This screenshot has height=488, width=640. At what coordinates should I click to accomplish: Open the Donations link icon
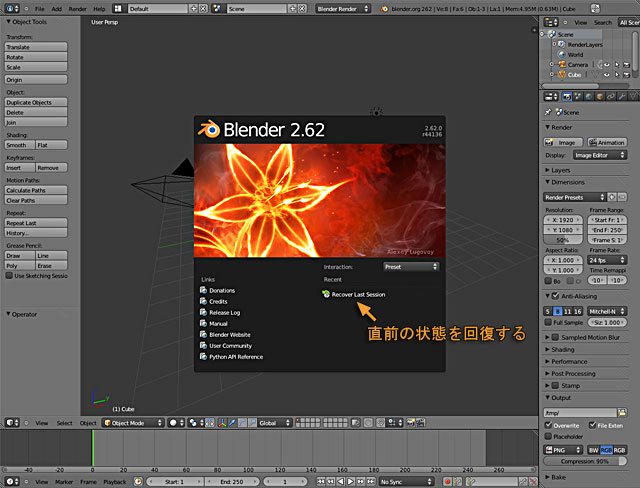point(203,290)
